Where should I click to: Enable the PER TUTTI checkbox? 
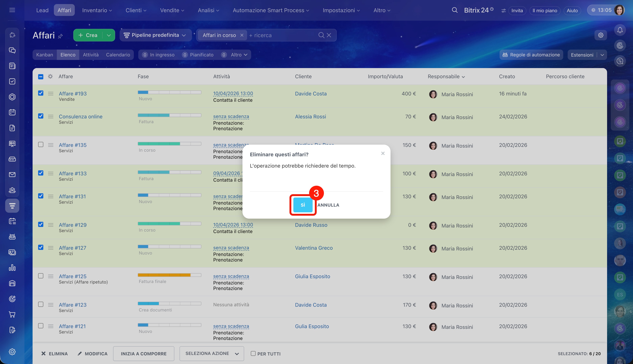[253, 353]
